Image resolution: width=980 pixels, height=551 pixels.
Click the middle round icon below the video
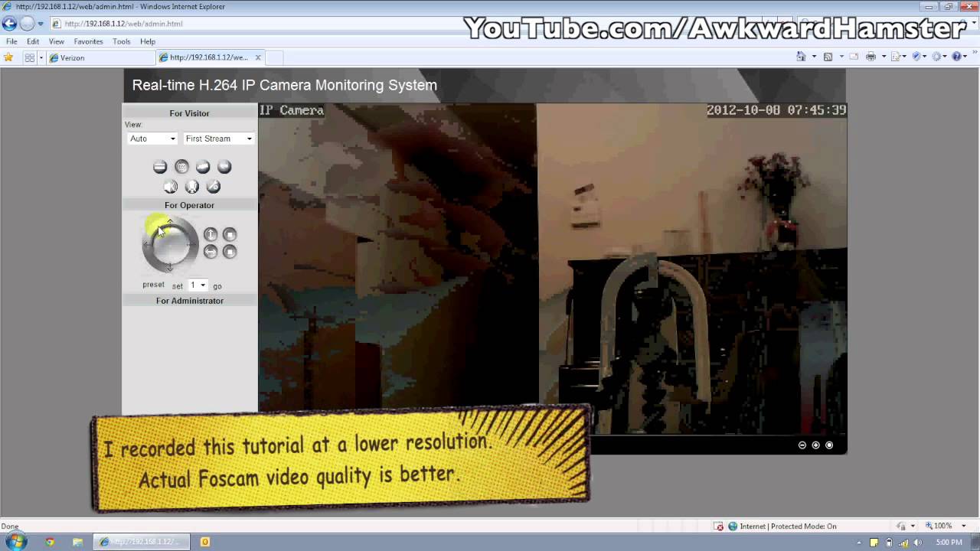point(815,445)
